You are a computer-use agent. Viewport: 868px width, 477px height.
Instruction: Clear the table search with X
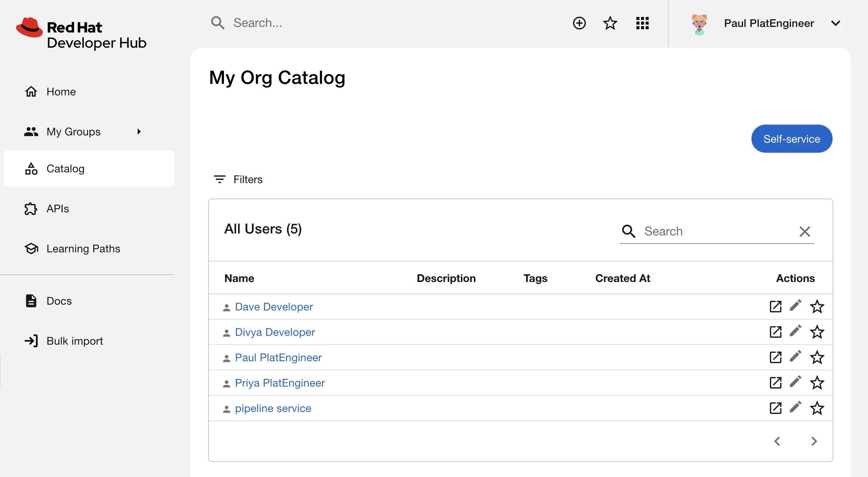[x=805, y=231]
